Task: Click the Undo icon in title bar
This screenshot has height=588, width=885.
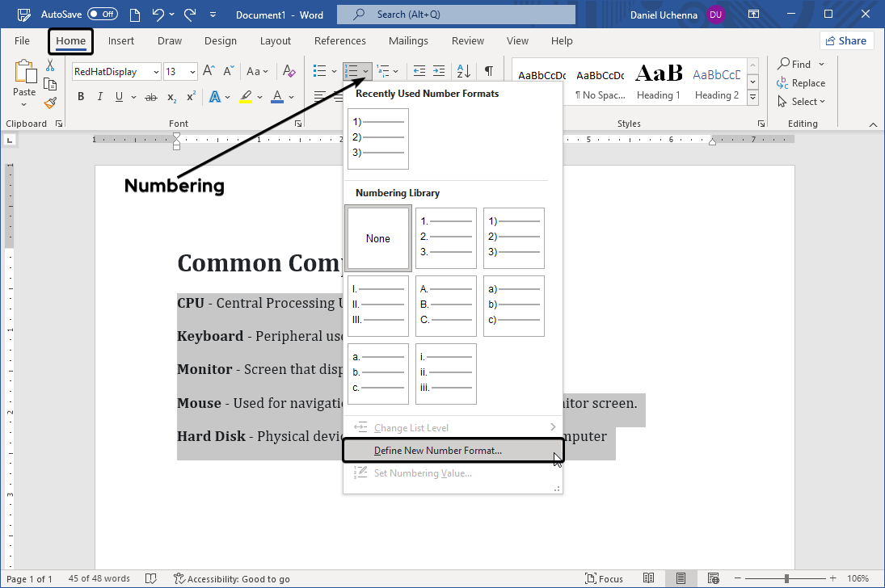Action: pyautogui.click(x=159, y=15)
